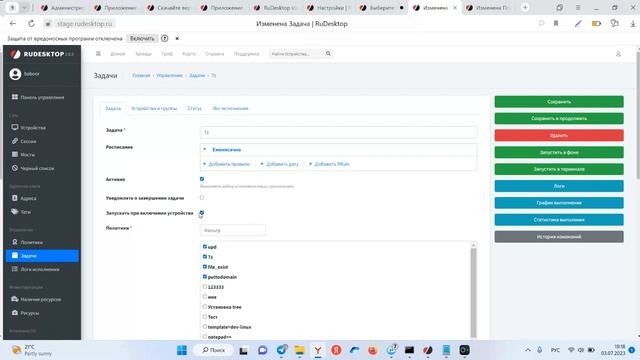
Task: Open Статистика выполнения button
Action: (x=559, y=220)
